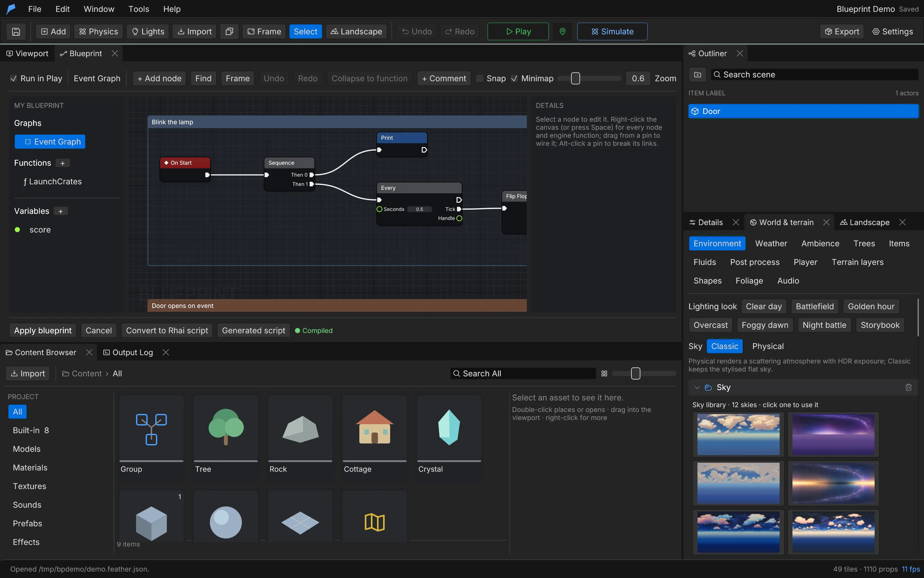Image resolution: width=924 pixels, height=578 pixels.
Task: Click the Search All input field
Action: 523,373
